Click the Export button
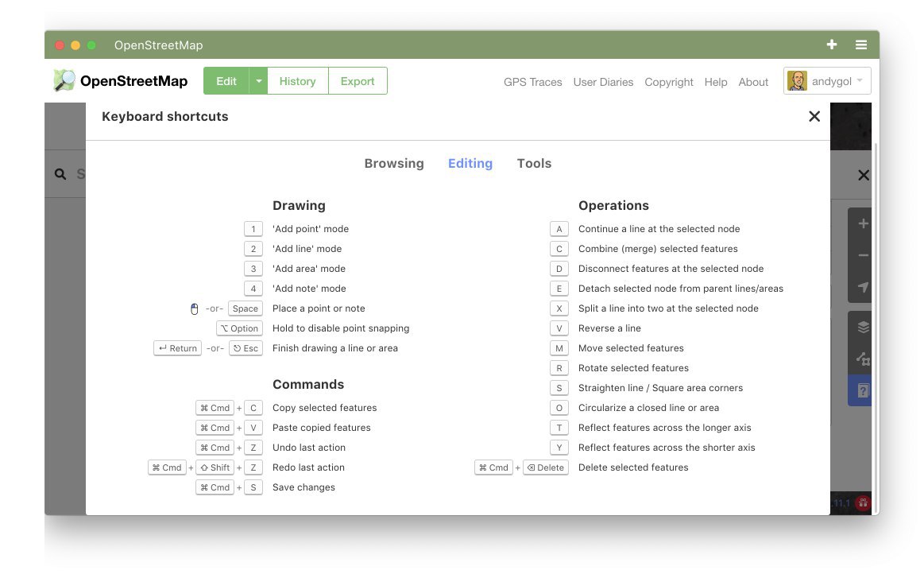The image size is (924, 574). pyautogui.click(x=357, y=81)
